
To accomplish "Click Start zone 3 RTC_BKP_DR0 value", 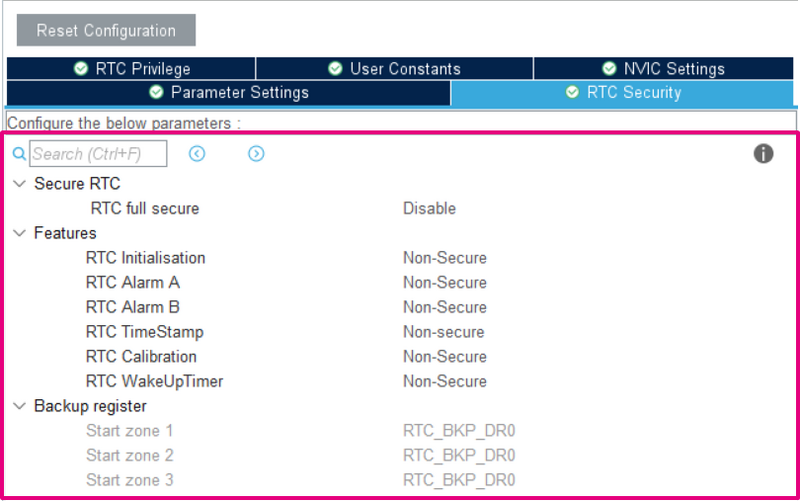I will point(459,480).
